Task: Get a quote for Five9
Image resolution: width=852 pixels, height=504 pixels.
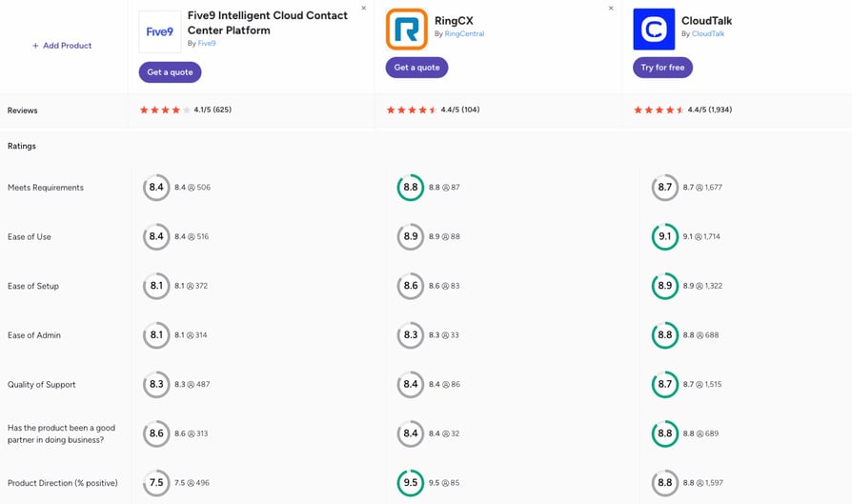Action: click(x=170, y=72)
